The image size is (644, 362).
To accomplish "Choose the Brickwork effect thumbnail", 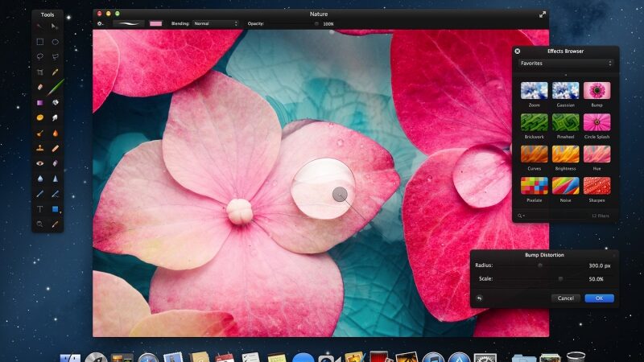I will (534, 122).
